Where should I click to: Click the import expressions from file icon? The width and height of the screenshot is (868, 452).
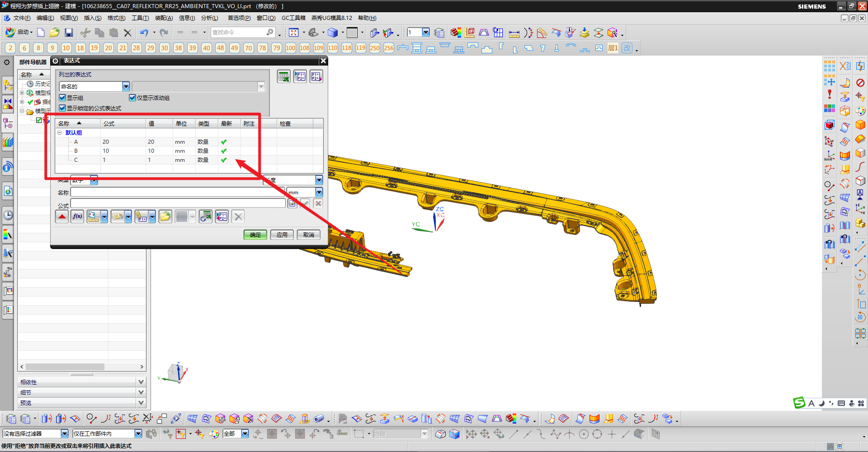pyautogui.click(x=300, y=77)
